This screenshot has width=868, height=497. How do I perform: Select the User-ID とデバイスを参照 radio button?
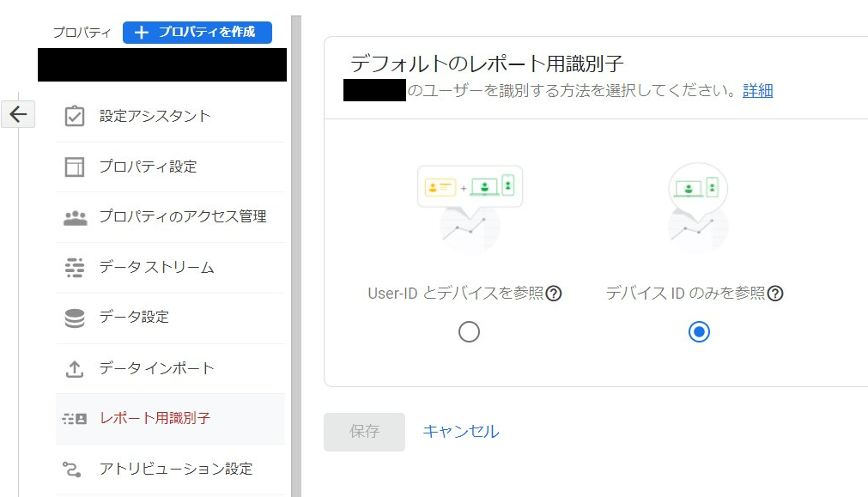[469, 332]
